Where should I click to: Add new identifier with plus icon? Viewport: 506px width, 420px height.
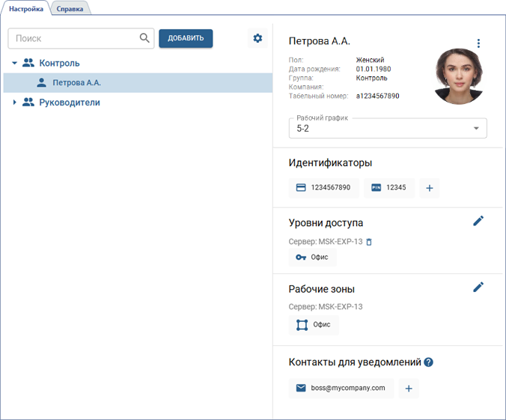click(x=429, y=188)
